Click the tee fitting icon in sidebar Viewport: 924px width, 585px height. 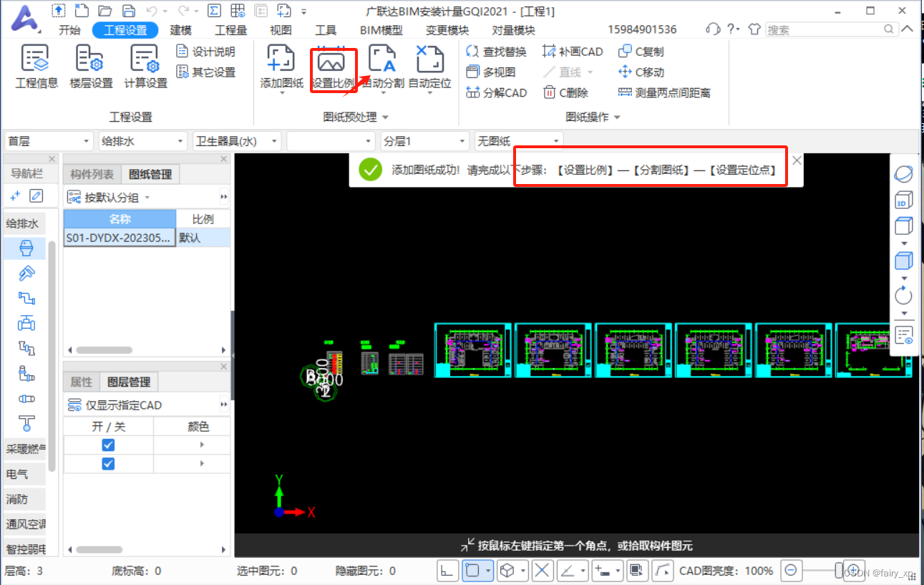click(26, 423)
